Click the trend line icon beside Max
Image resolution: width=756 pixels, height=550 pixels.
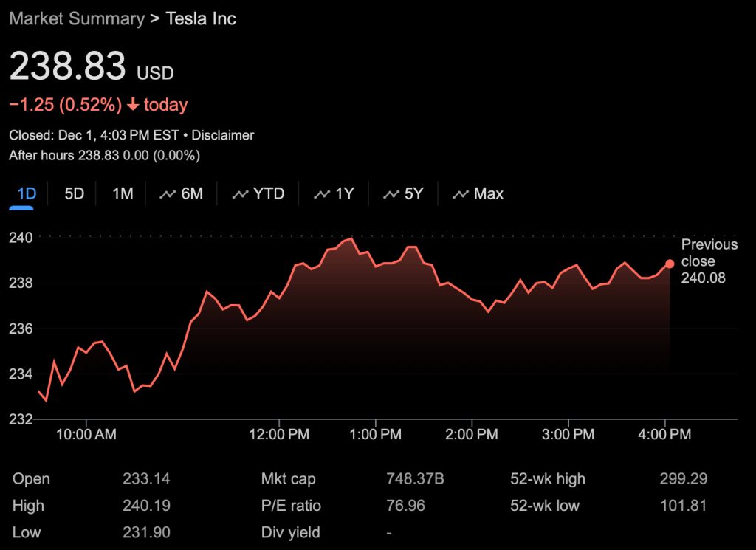461,194
